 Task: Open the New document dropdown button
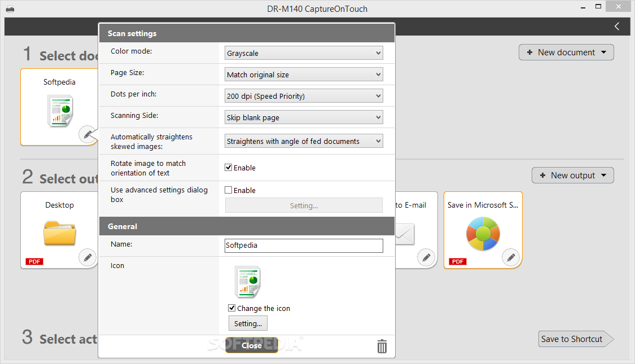tap(566, 52)
